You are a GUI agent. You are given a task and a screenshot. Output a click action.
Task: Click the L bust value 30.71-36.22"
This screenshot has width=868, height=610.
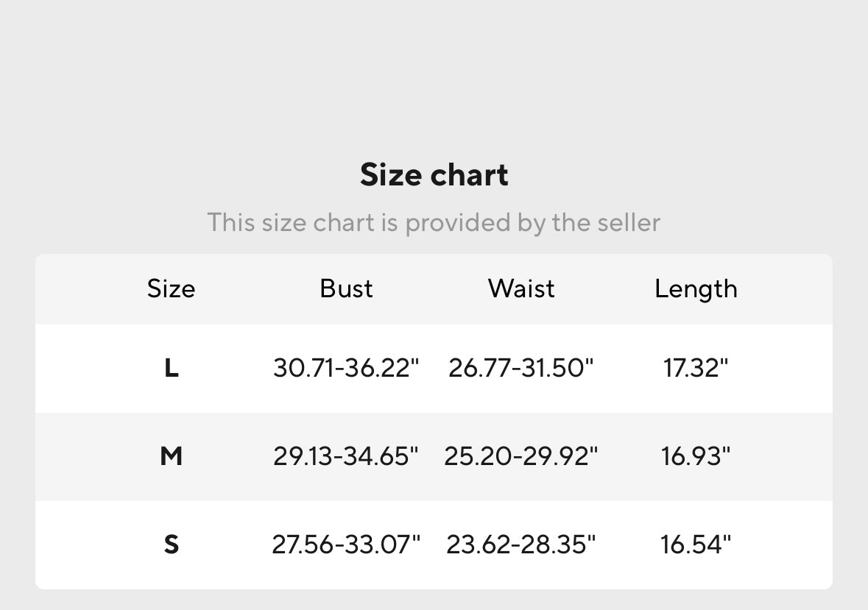(346, 368)
